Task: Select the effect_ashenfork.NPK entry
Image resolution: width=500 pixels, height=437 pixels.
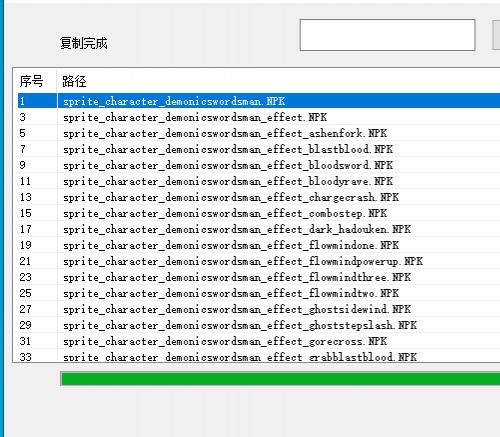Action: (x=259, y=133)
